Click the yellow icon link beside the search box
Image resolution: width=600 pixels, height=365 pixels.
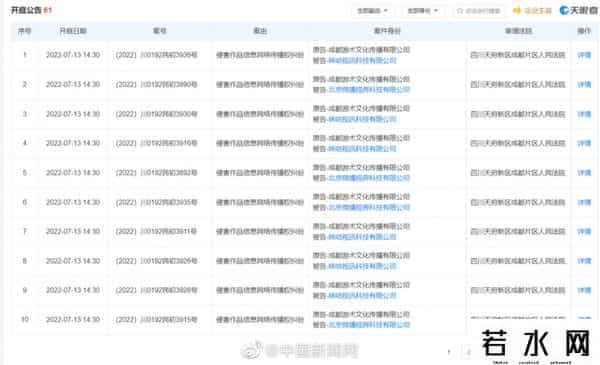tap(533, 10)
